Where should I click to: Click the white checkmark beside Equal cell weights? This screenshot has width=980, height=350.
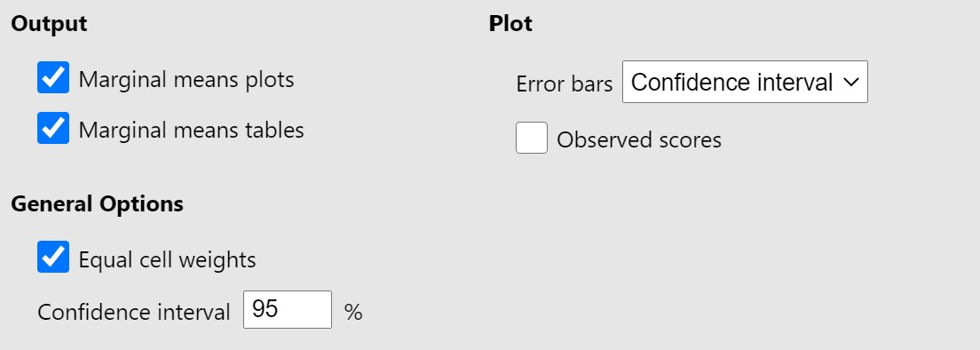[53, 257]
